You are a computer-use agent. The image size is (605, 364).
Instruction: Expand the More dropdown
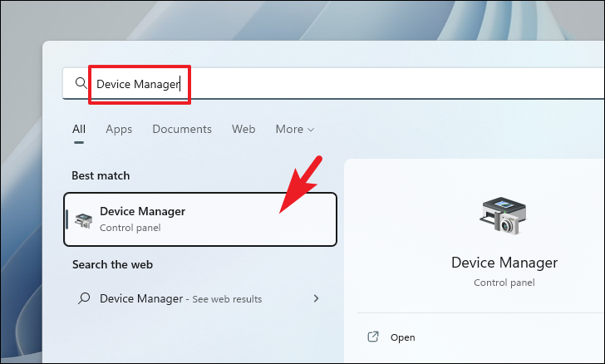coord(295,129)
